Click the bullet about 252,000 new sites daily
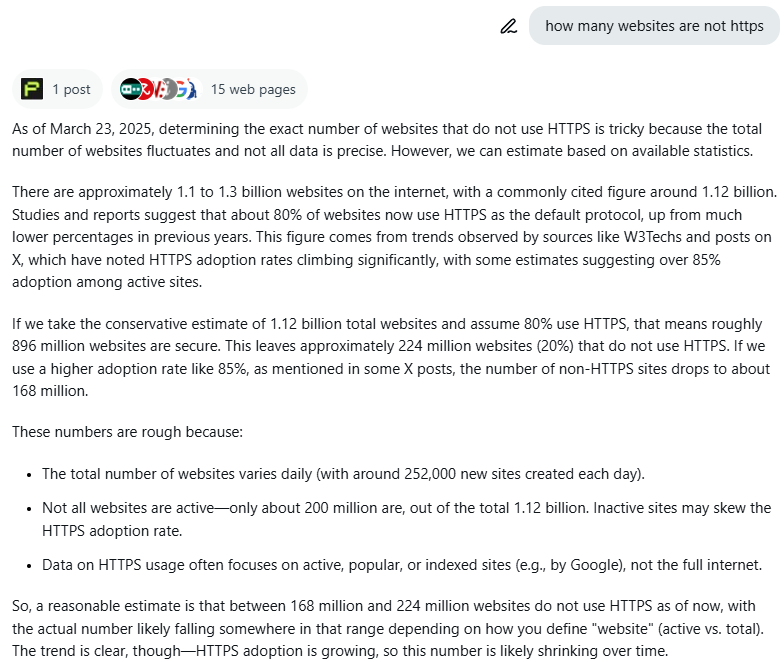This screenshot has height=662, width=784. 344,474
